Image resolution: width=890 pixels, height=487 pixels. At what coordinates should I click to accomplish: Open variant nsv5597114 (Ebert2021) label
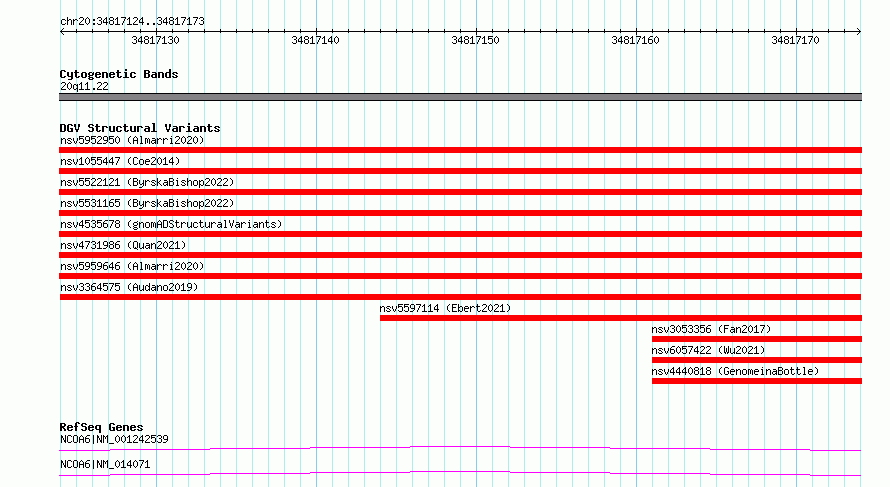445,308
